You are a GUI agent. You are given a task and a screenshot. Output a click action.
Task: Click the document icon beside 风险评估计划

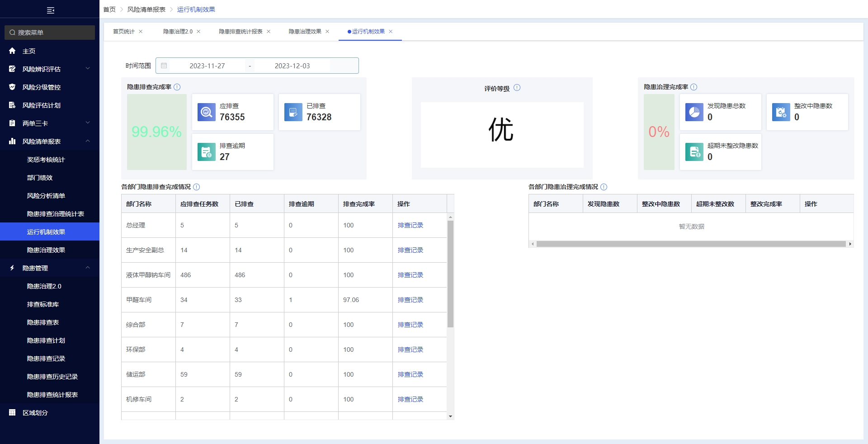pos(12,105)
